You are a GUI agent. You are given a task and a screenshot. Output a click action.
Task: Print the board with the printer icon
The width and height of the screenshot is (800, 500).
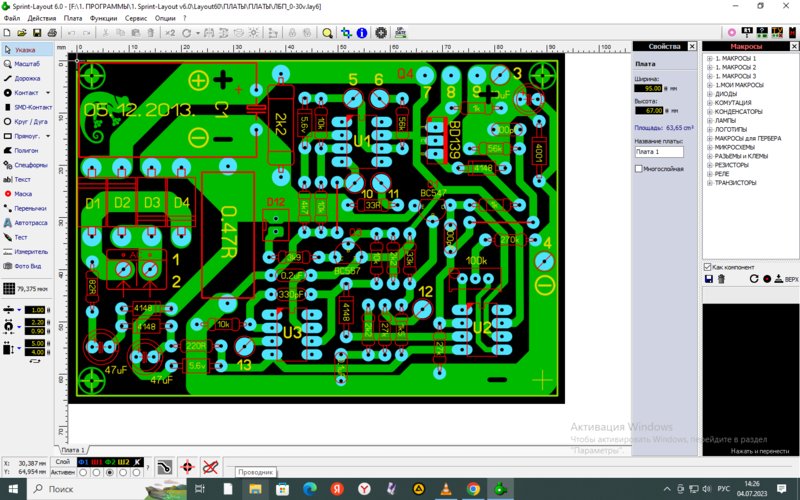tap(52, 33)
